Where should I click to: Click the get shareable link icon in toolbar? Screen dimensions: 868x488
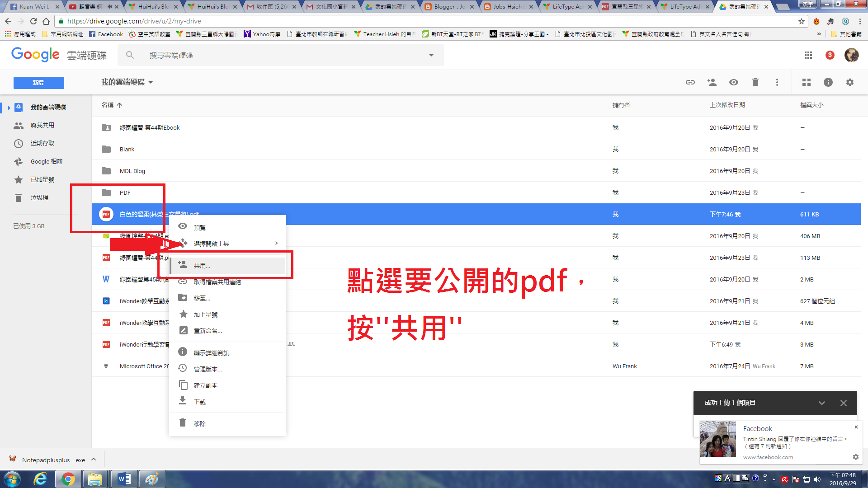690,82
